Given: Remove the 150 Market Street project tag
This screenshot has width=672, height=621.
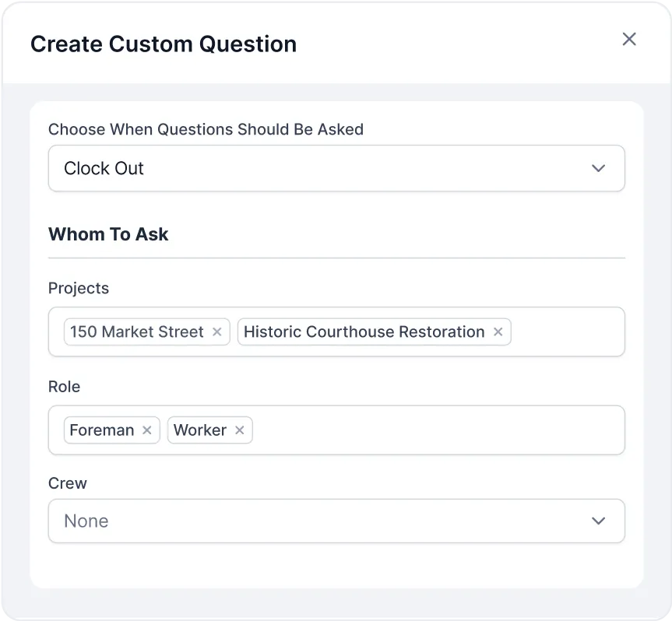Looking at the screenshot, I should tap(217, 332).
